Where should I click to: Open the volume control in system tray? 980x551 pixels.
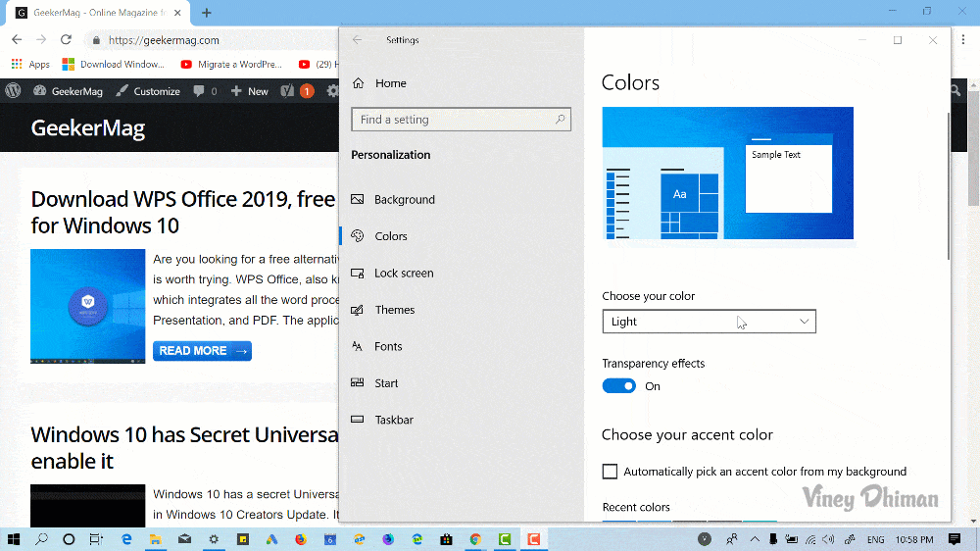tap(829, 539)
